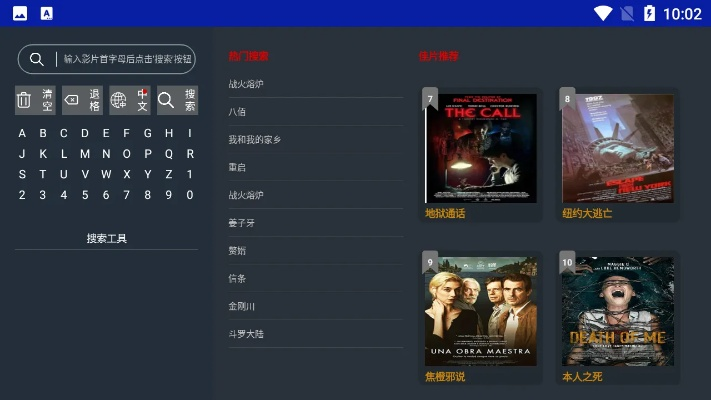Click the magnifier icon inside the search box
The width and height of the screenshot is (711, 400).
37,59
